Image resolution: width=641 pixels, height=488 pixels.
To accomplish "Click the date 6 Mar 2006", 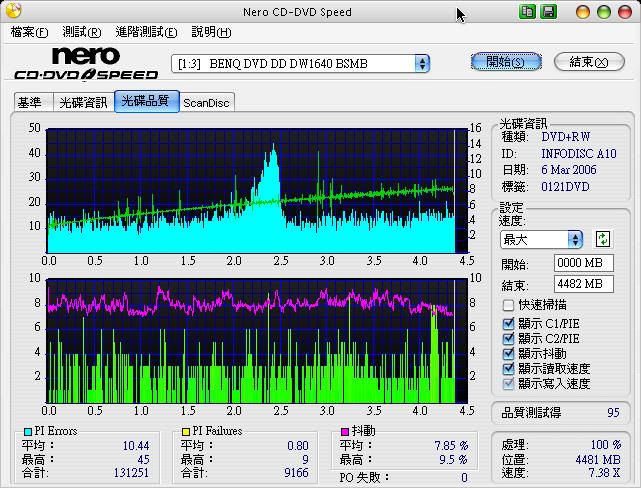I will point(569,170).
